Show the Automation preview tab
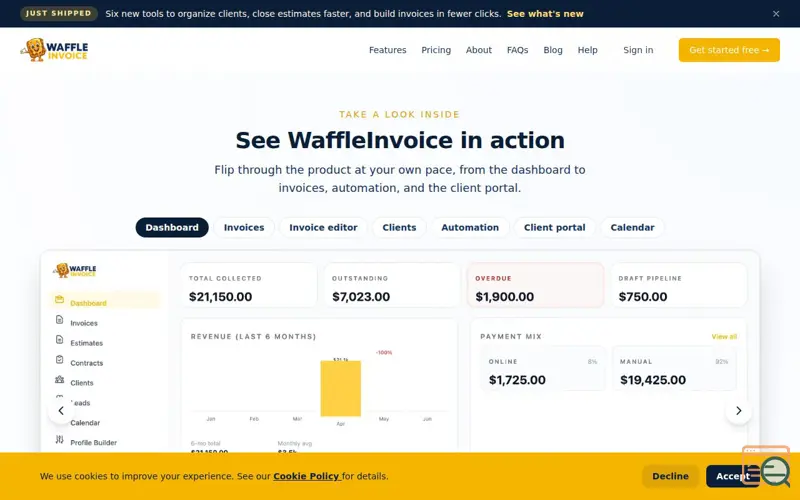The height and width of the screenshot is (500, 800). point(470,228)
